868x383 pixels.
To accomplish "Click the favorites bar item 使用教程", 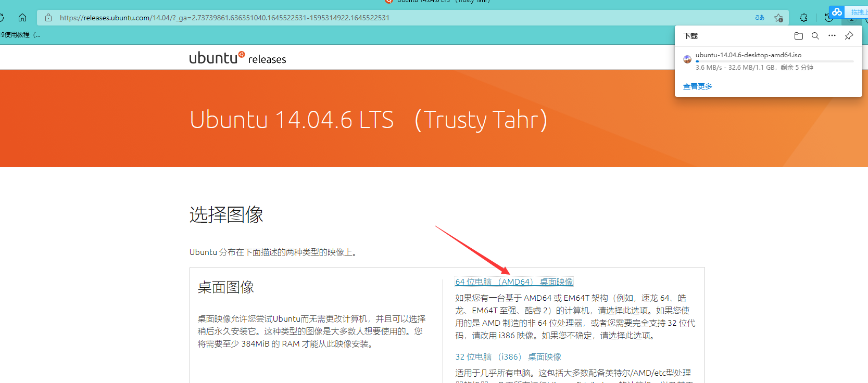I will tap(20, 35).
